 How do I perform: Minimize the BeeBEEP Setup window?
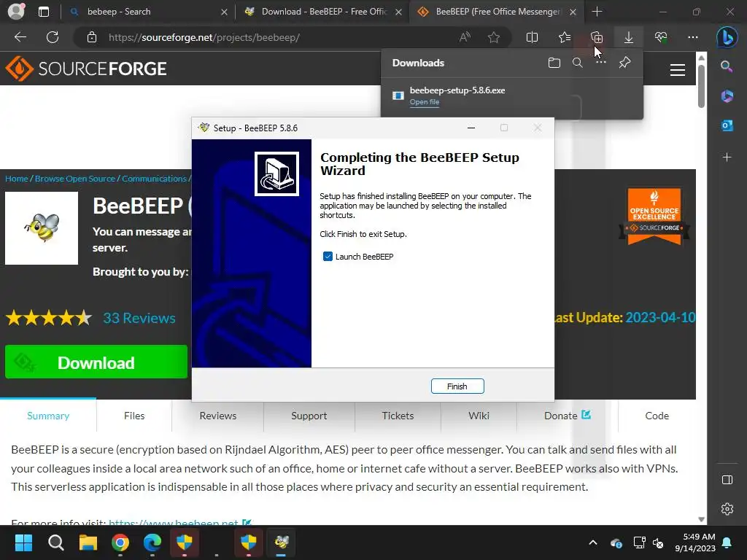pos(471,128)
